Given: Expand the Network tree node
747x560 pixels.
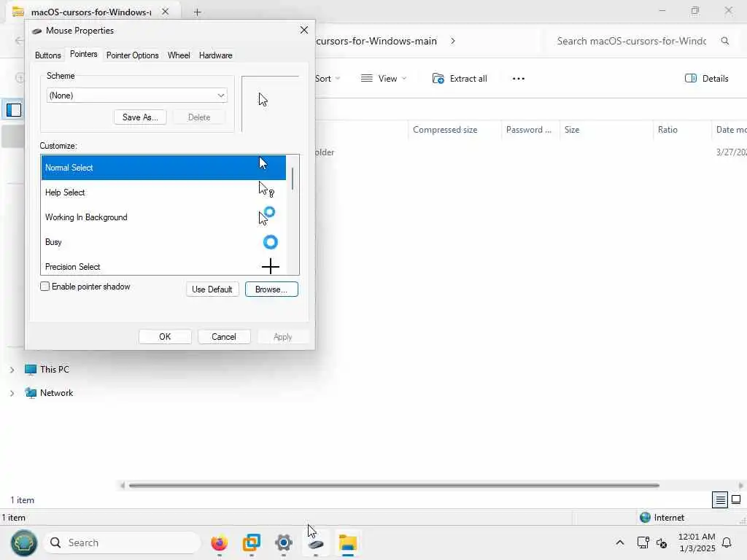Looking at the screenshot, I should [12, 393].
